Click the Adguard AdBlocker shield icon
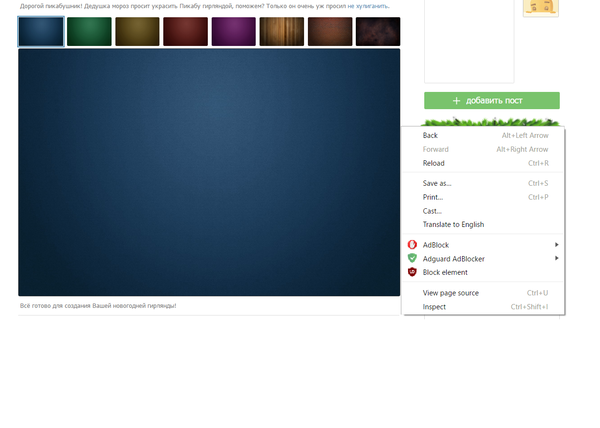Image resolution: width=600 pixels, height=428 pixels. point(412,259)
